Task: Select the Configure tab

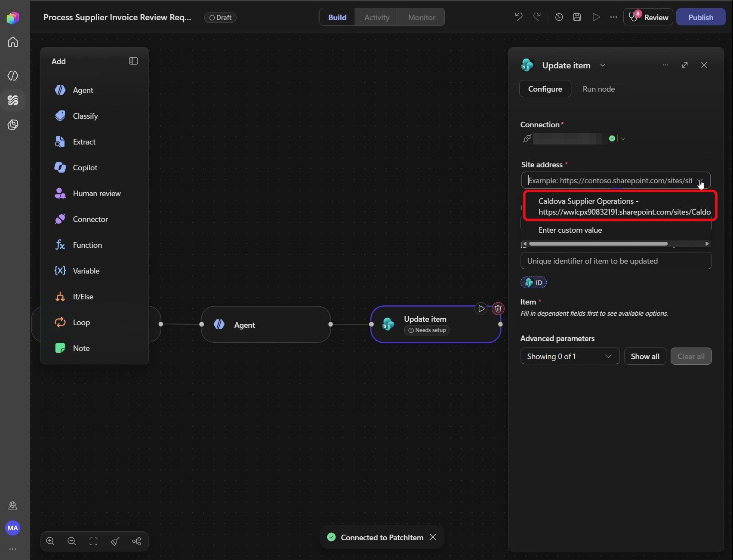Action: tap(545, 89)
